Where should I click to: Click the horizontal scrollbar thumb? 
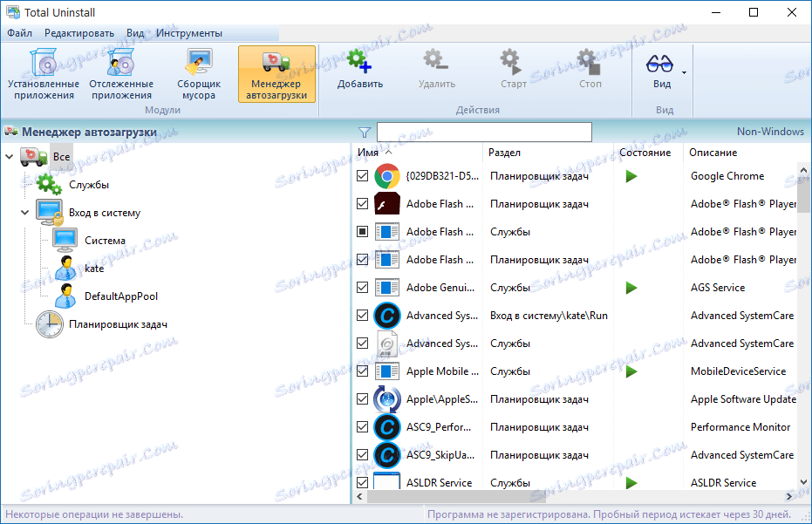coord(457,497)
